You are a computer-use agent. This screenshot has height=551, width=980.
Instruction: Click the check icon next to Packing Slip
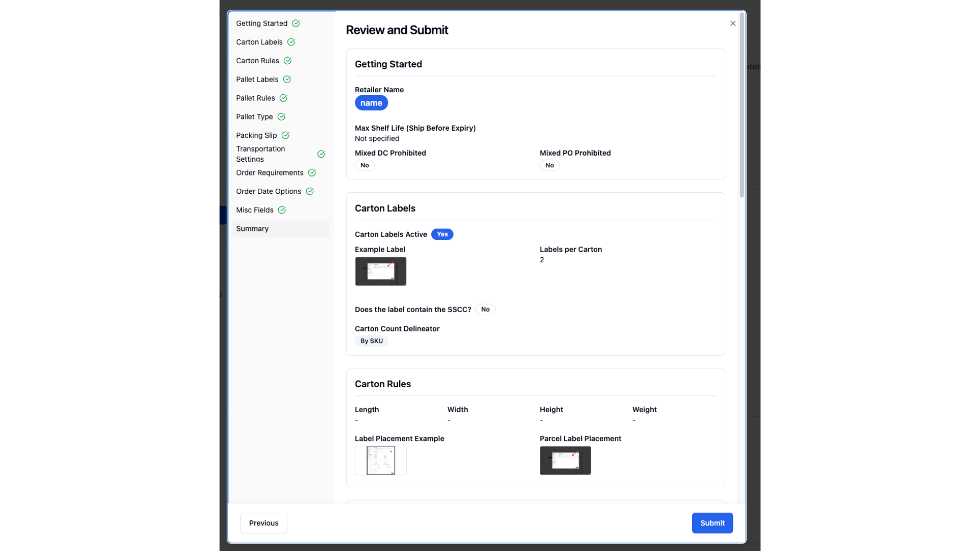tap(285, 135)
